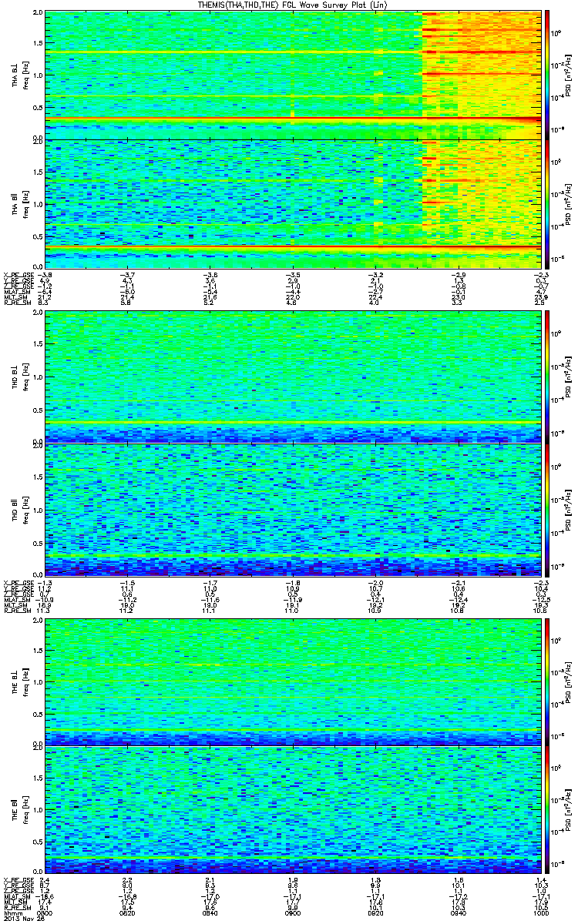578x924 pixels.
Task: Click the PSD [nT²/Hz] label beside THA BL
Action: pos(570,75)
